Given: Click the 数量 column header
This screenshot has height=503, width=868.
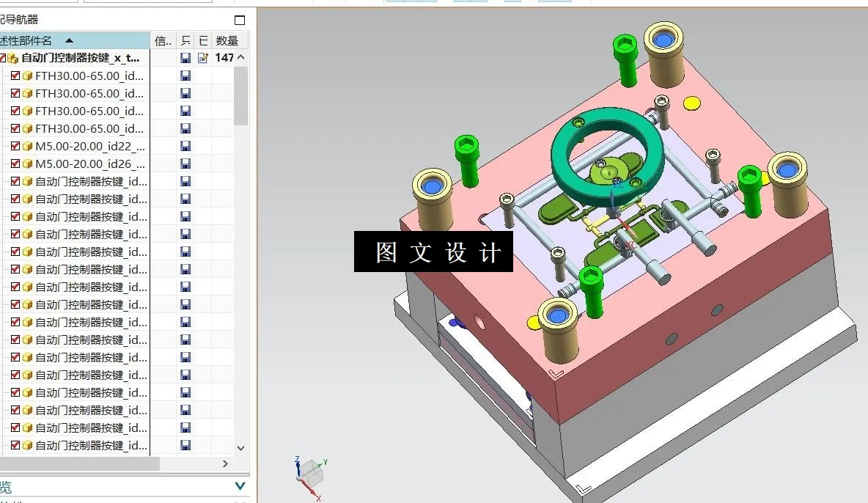Looking at the screenshot, I should click(x=229, y=40).
